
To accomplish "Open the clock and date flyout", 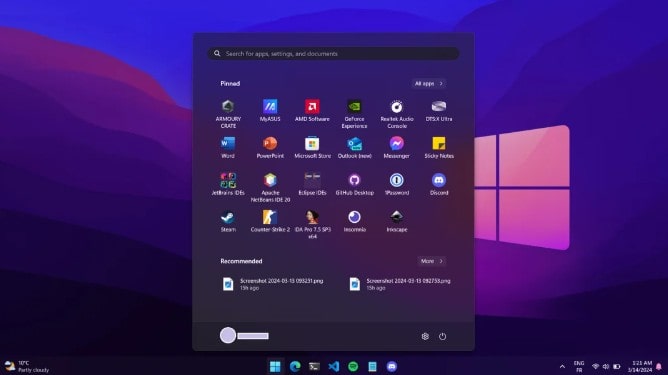I will (x=640, y=366).
